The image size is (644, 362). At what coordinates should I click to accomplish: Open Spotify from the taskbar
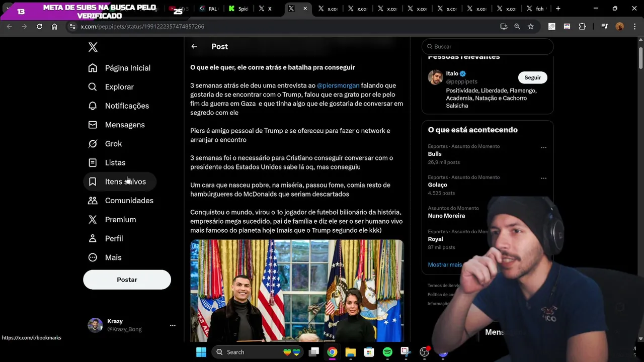pos(387,352)
